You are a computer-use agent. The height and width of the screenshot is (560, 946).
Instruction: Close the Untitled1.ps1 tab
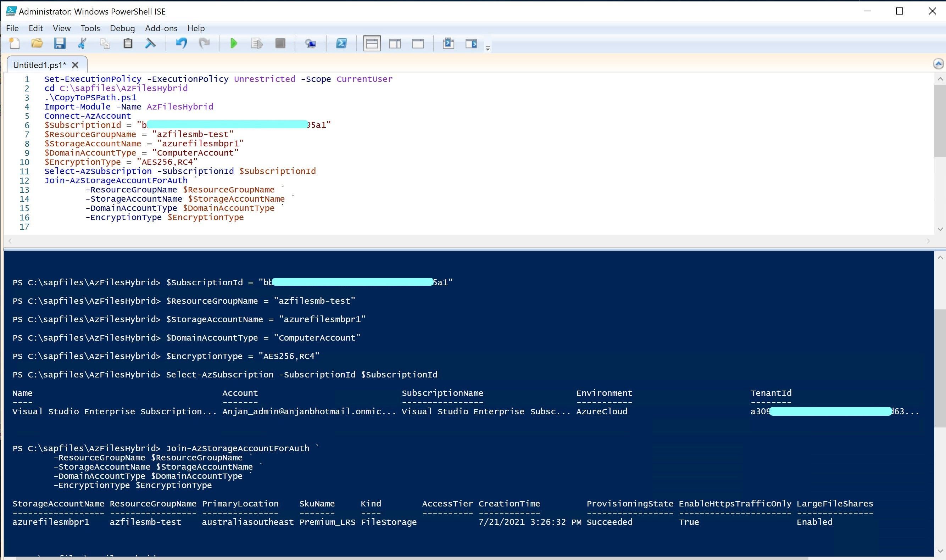75,65
